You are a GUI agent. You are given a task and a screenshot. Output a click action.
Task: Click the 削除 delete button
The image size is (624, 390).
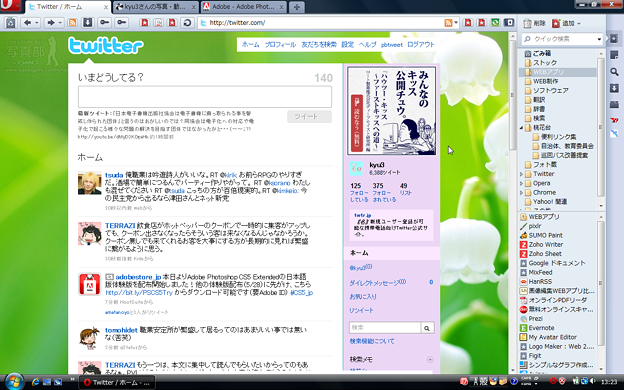tap(534, 23)
